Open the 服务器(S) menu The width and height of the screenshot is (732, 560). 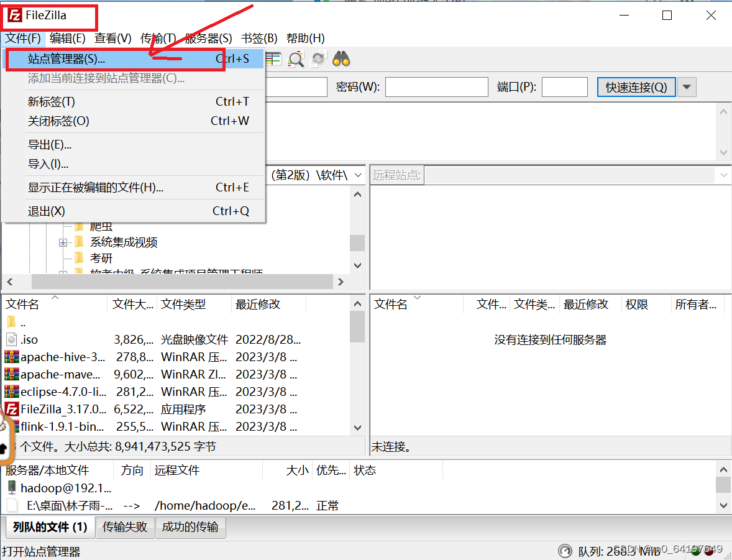coord(208,39)
